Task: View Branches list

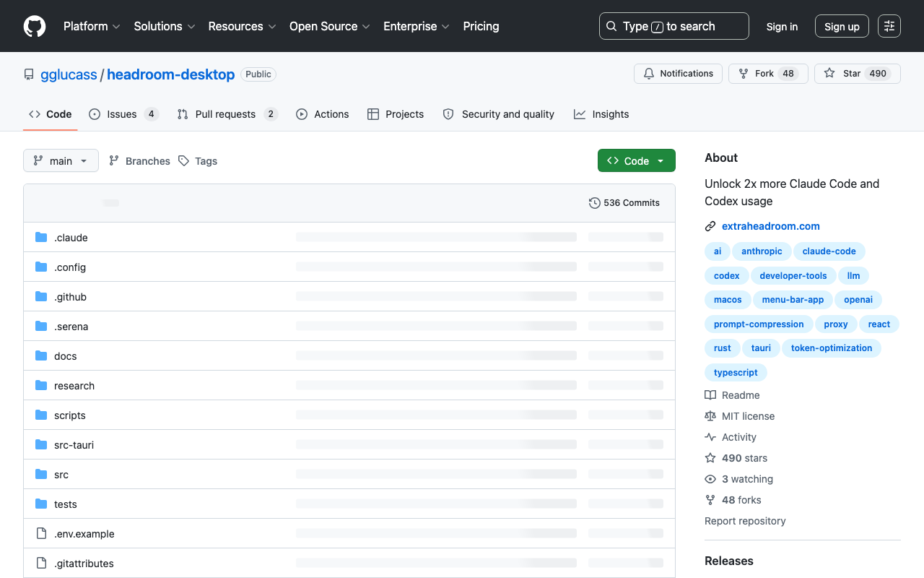Action: pos(139,160)
